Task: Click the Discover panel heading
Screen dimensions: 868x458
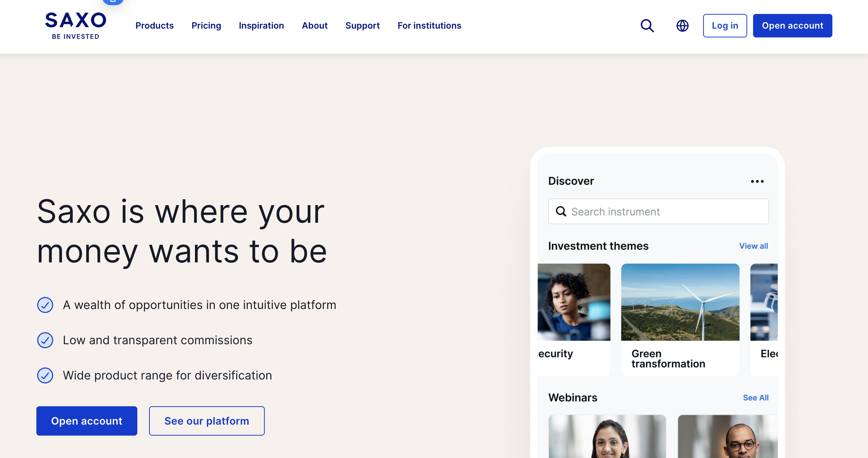Action: click(x=571, y=181)
